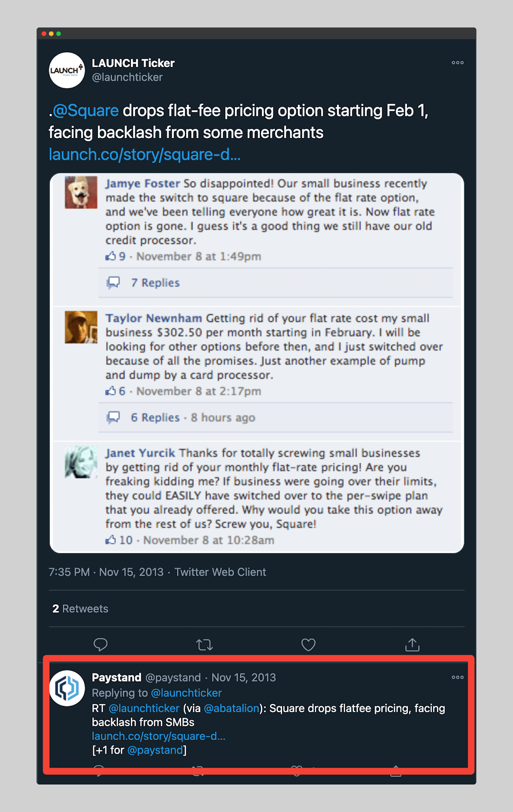Click Taylor Newnham's name
Image resolution: width=513 pixels, height=812 pixels.
pos(154,318)
